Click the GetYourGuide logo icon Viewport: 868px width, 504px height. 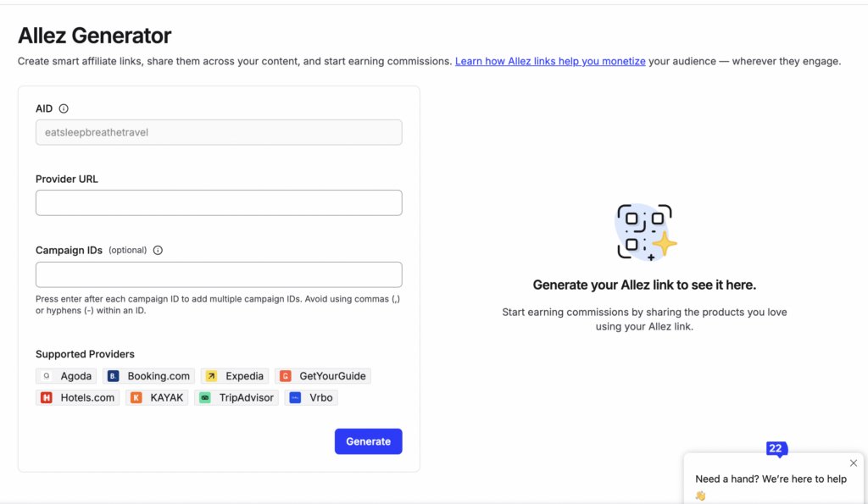click(x=285, y=376)
